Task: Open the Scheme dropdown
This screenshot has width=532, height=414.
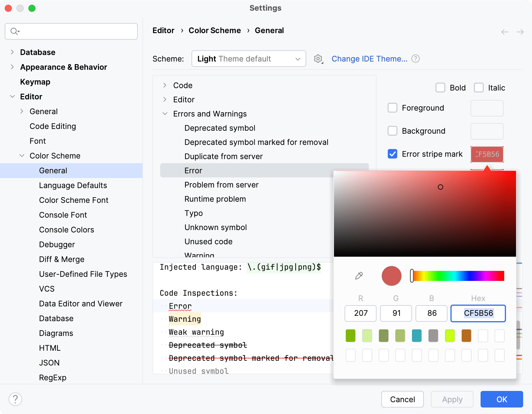Action: 249,59
